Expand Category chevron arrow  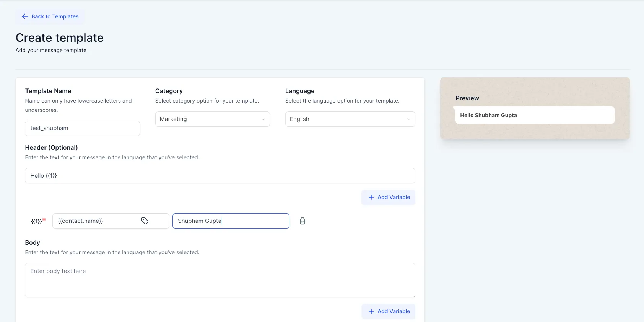(263, 119)
